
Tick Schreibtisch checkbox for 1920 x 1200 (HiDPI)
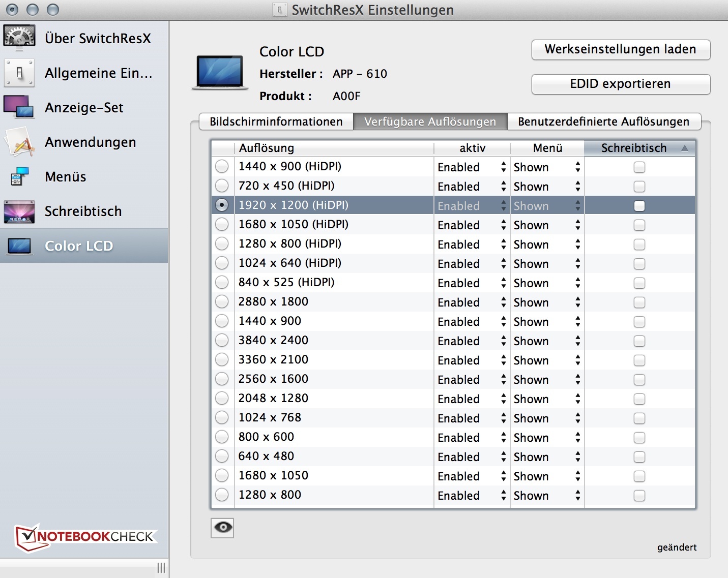pyautogui.click(x=639, y=206)
